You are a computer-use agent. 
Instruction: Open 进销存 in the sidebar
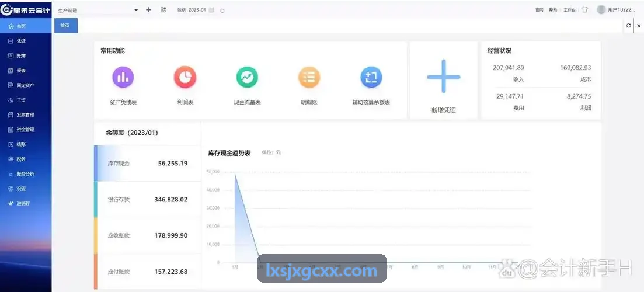click(x=26, y=204)
